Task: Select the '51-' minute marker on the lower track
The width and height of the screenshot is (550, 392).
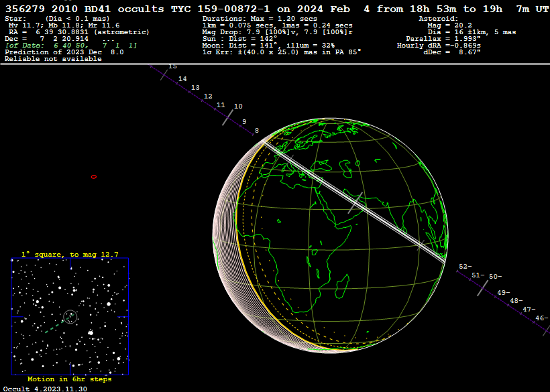Action: (478, 275)
